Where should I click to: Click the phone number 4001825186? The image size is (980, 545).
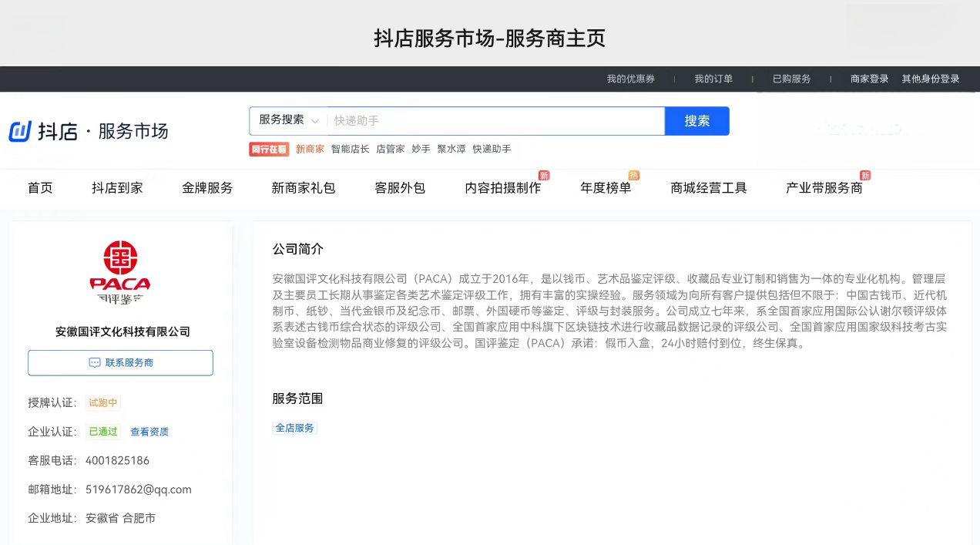tap(118, 460)
